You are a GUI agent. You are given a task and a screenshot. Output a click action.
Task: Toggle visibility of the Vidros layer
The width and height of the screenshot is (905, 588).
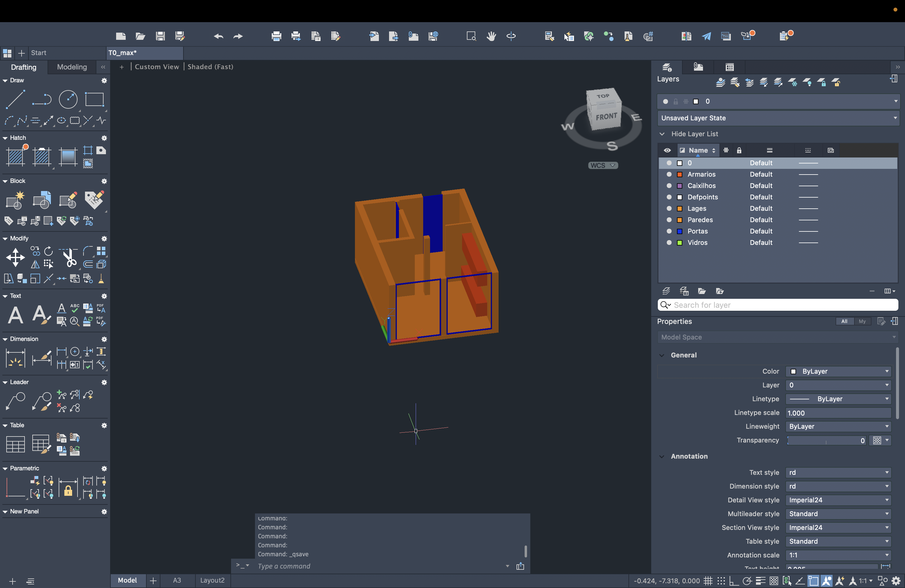pos(669,243)
